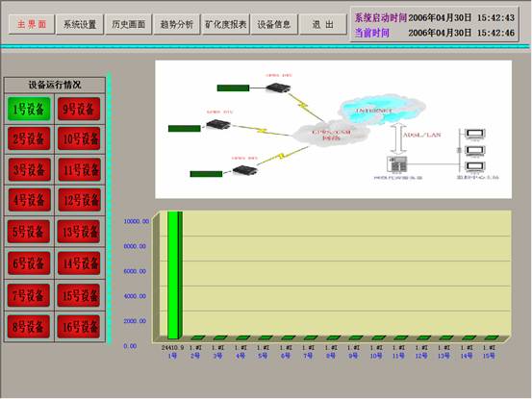Select the middle GPRS DTU modem icon
Viewport: 532px width, 399px height.
[218, 124]
